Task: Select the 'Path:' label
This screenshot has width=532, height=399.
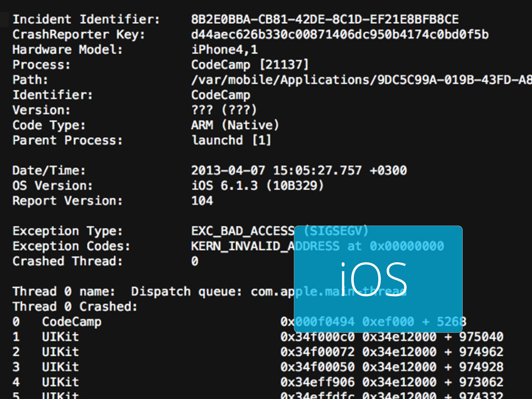Action: click(30, 79)
